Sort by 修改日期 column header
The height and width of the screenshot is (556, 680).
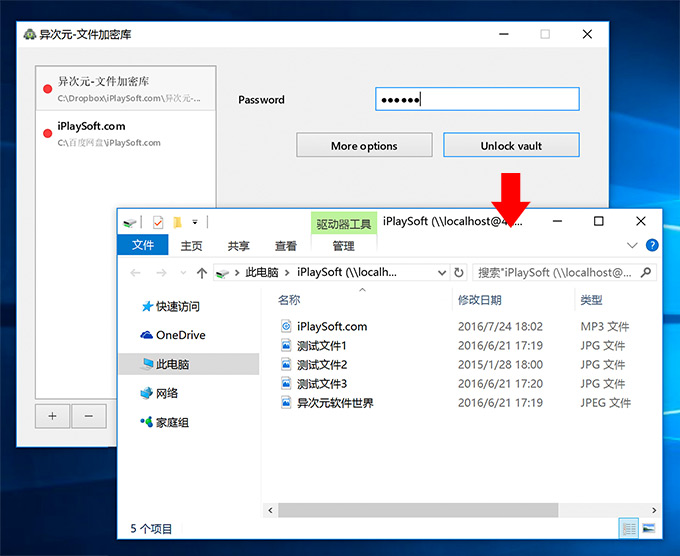(x=480, y=300)
